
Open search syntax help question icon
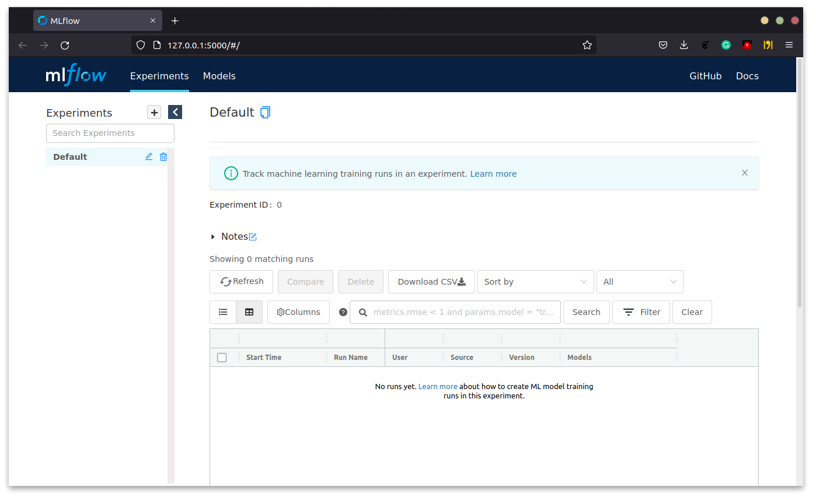pos(343,312)
